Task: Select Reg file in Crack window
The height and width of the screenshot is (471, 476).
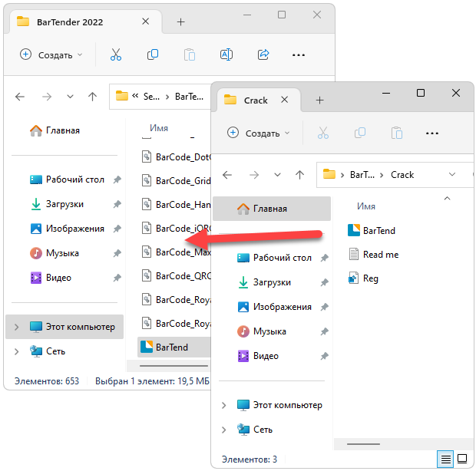Action: pos(370,278)
